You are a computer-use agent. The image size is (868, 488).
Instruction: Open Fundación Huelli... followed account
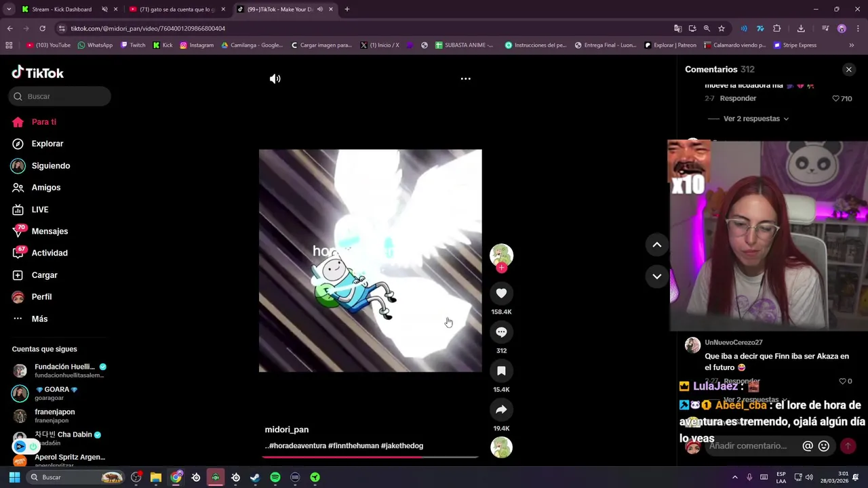point(60,371)
